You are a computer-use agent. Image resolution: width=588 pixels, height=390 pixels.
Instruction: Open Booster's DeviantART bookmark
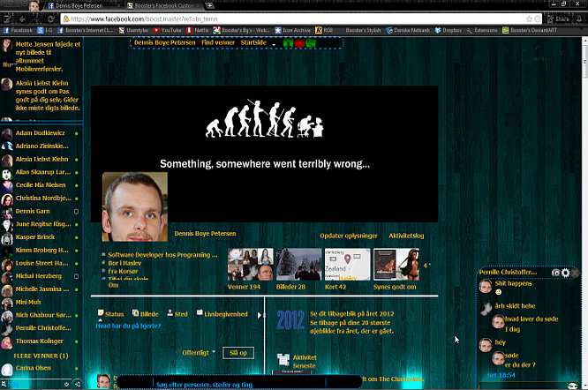530,30
